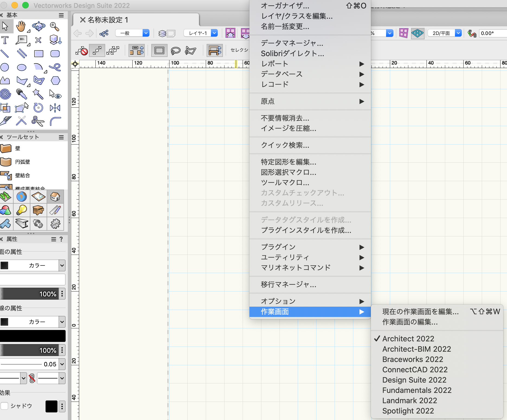Open the fill opacity options button
The height and width of the screenshot is (420, 507).
(62, 294)
